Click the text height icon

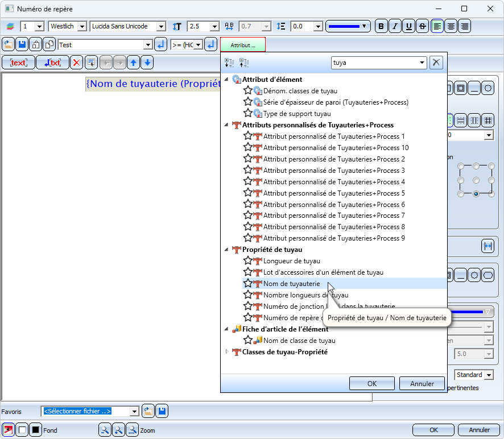[x=177, y=26]
